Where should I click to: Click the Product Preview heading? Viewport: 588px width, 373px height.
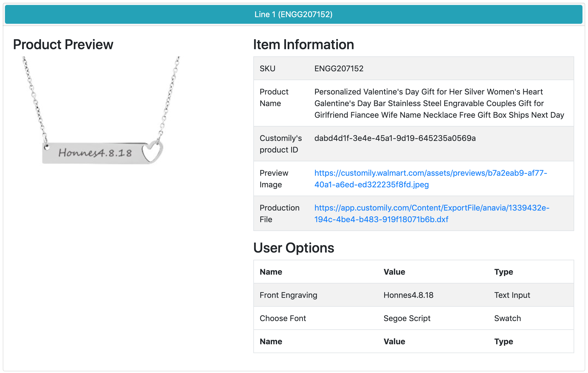pyautogui.click(x=63, y=44)
